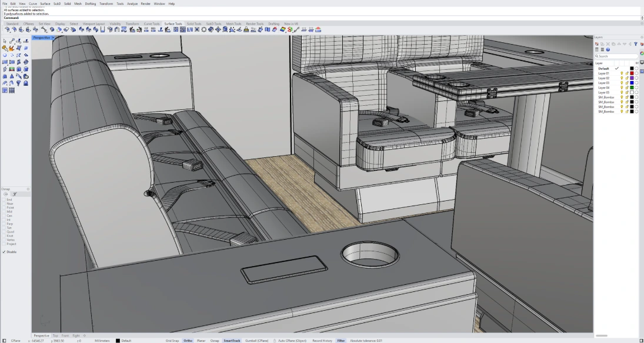Click the new layer icon in Layers panel

pyautogui.click(x=598, y=44)
